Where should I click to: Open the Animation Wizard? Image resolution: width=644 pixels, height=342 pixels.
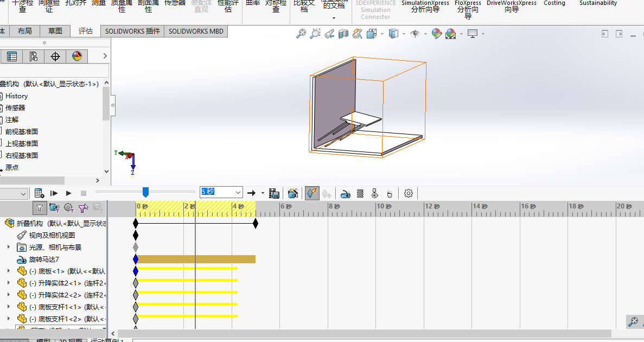tap(293, 193)
